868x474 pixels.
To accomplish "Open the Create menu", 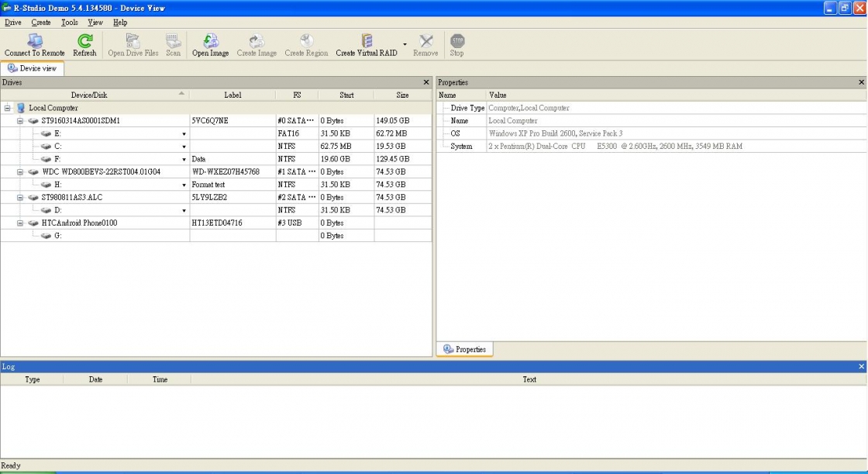I will [41, 22].
